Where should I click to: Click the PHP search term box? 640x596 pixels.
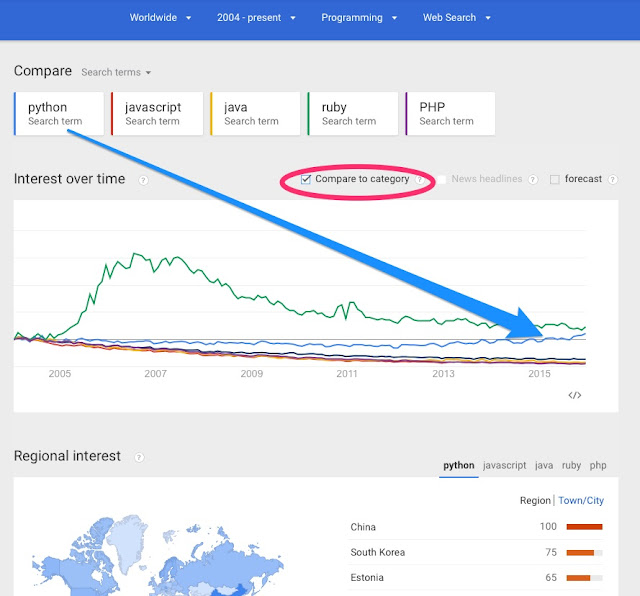point(449,113)
